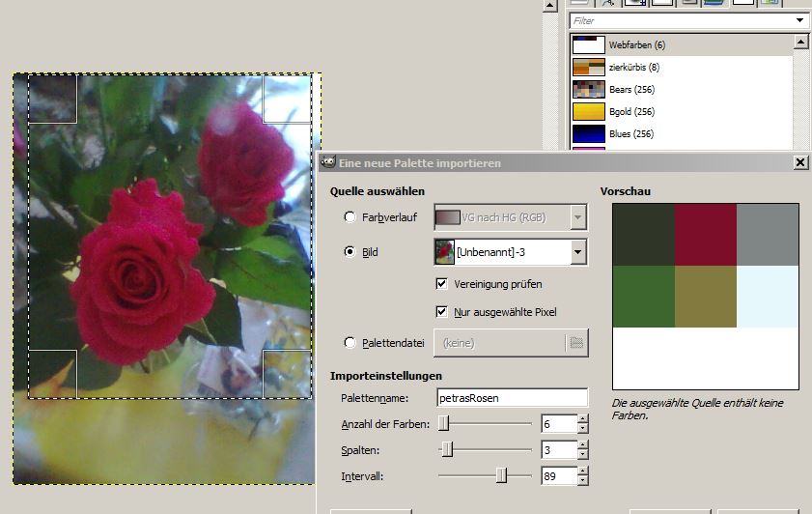
Task: Select the Farbverlauf radio button
Action: 350,217
